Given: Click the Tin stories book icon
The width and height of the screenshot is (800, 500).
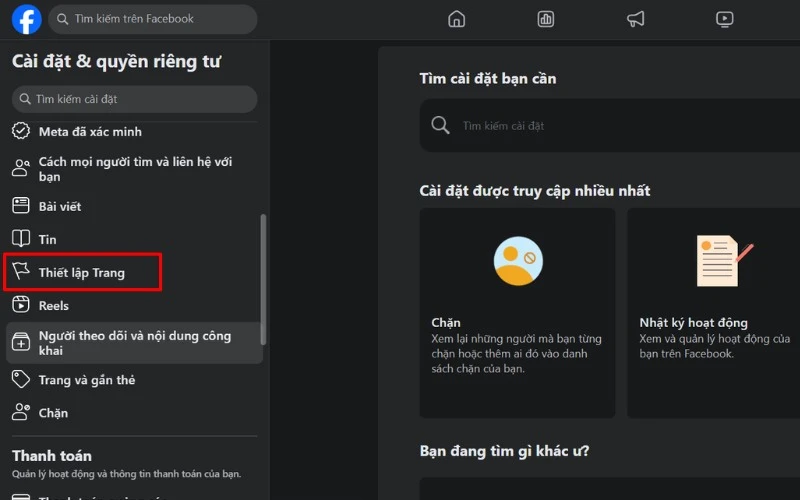Looking at the screenshot, I should click(x=21, y=238).
